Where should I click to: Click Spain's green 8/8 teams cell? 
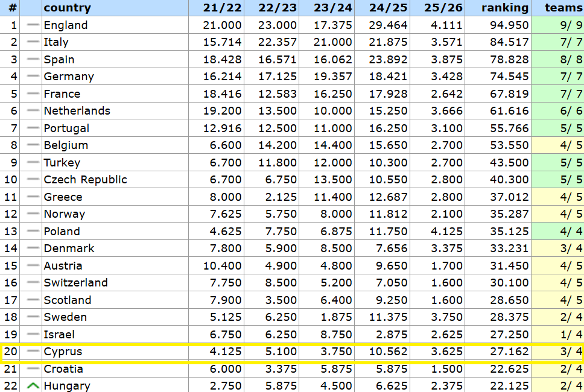tap(557, 60)
